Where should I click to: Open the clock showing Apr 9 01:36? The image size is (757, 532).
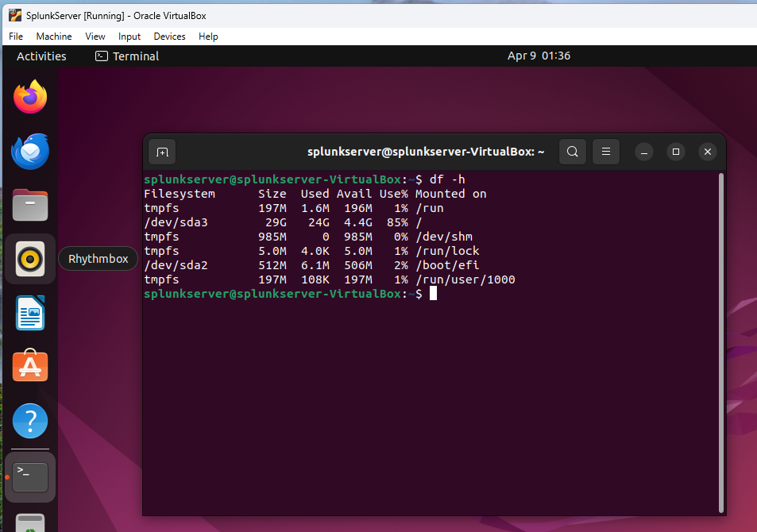tap(539, 56)
